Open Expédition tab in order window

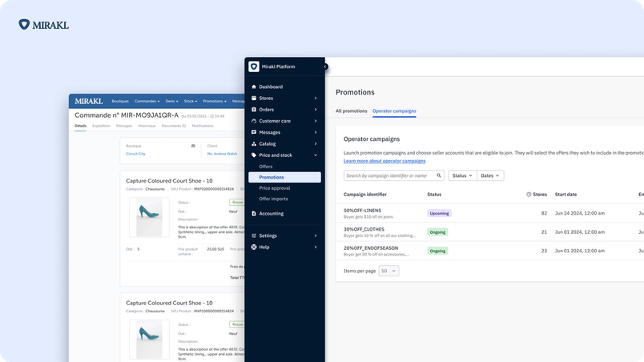(101, 126)
